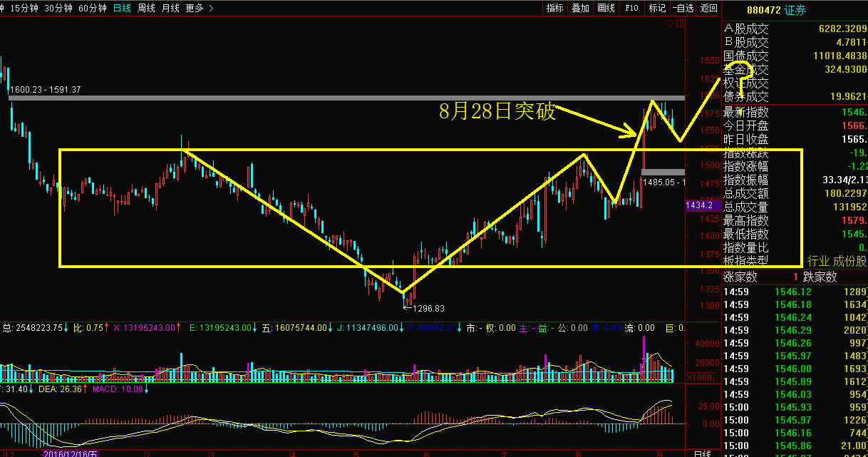Toggle -自选 watchlist removal

[x=682, y=8]
